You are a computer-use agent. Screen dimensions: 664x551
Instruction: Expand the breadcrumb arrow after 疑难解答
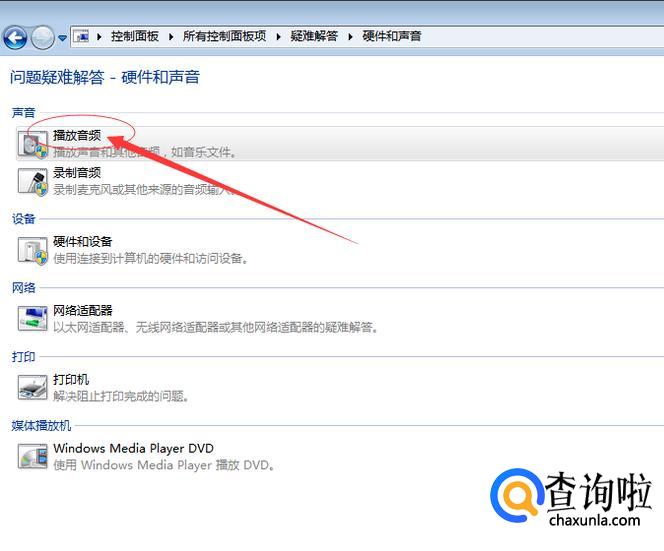pyautogui.click(x=350, y=36)
